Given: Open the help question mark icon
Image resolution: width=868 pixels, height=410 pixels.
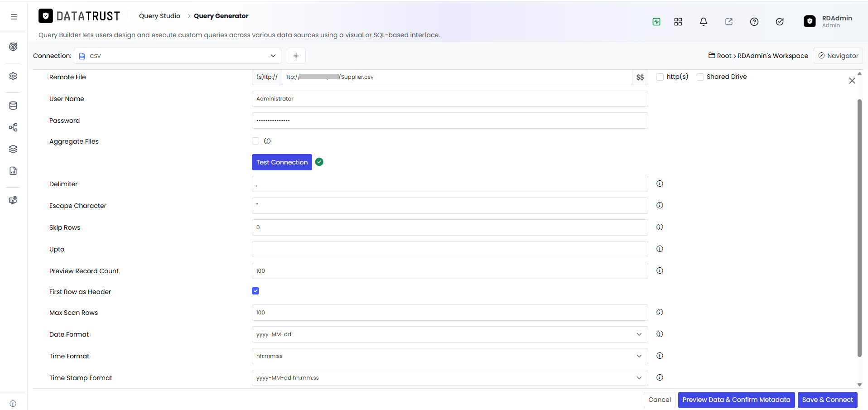Looking at the screenshot, I should (x=754, y=22).
